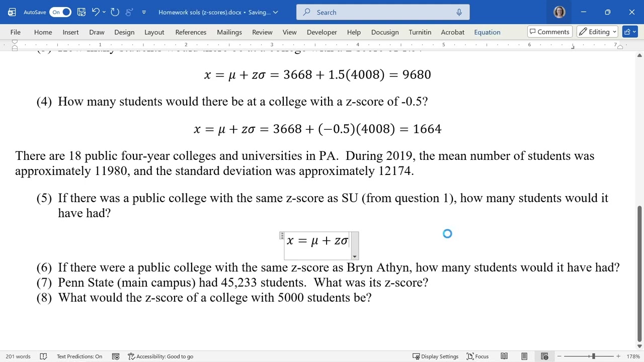
Task: Open the References ribbon tab
Action: pos(191,32)
